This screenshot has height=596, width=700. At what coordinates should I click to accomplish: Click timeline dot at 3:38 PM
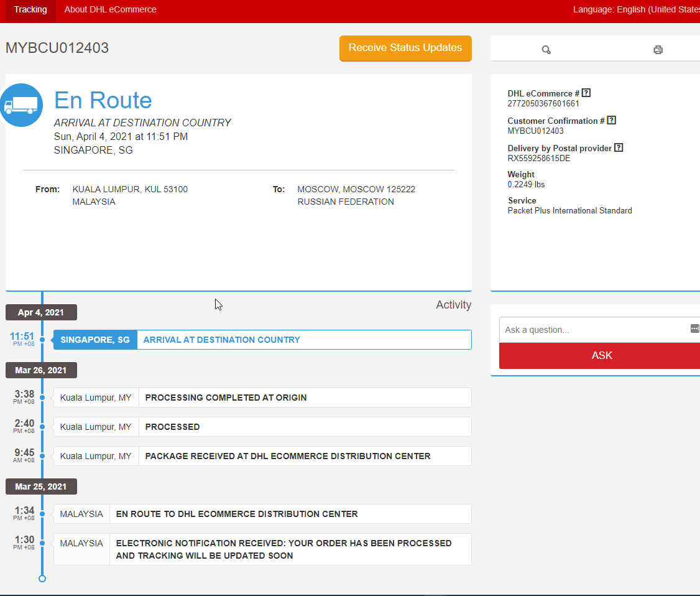click(42, 398)
